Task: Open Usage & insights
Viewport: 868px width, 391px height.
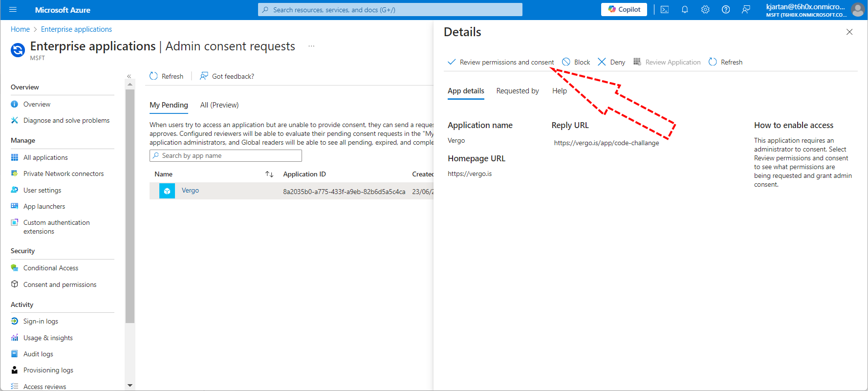Action: tap(48, 338)
